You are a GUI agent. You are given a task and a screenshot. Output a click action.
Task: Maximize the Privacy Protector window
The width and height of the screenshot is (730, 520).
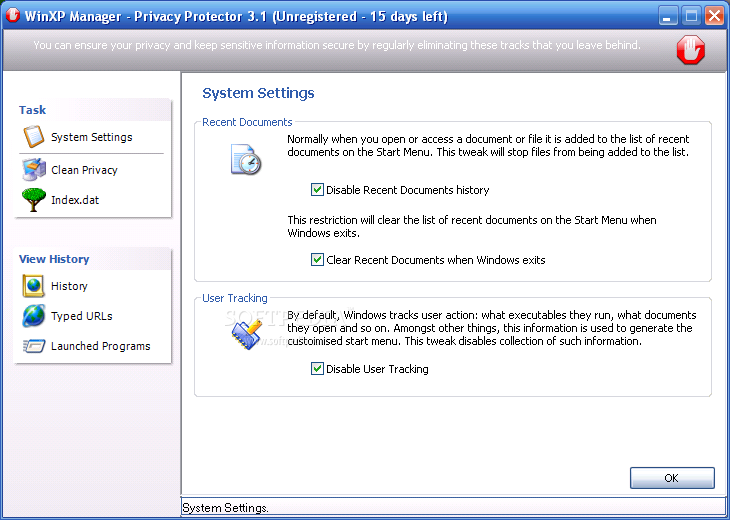691,16
